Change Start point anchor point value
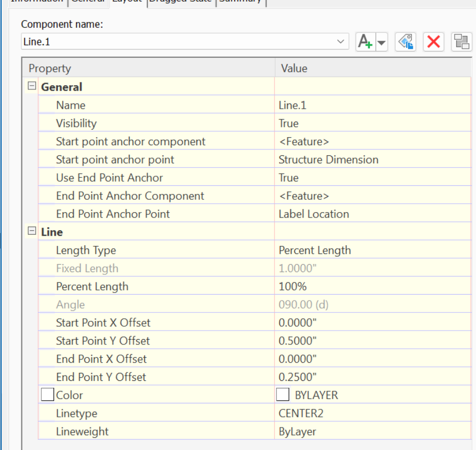Viewport: 476px width, 450px height. (x=322, y=159)
